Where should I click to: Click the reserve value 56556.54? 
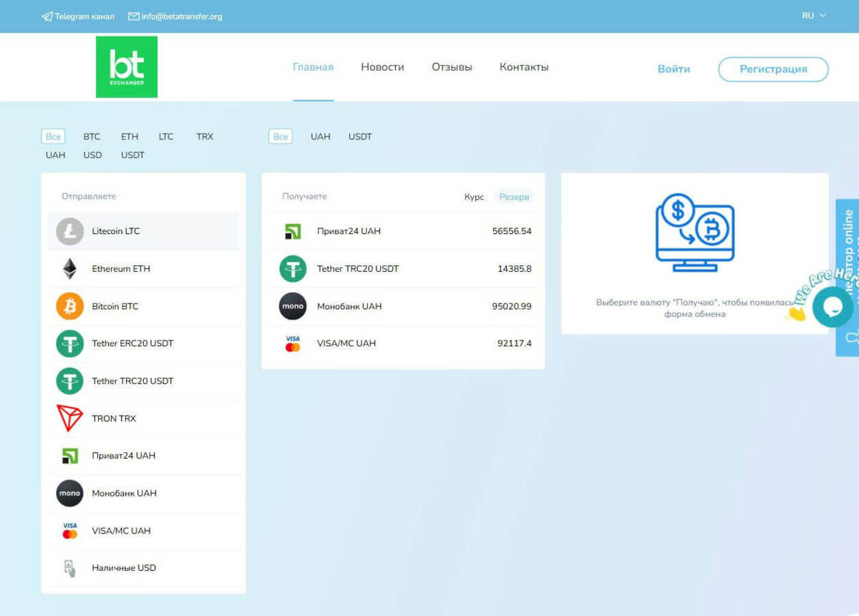[x=512, y=231]
